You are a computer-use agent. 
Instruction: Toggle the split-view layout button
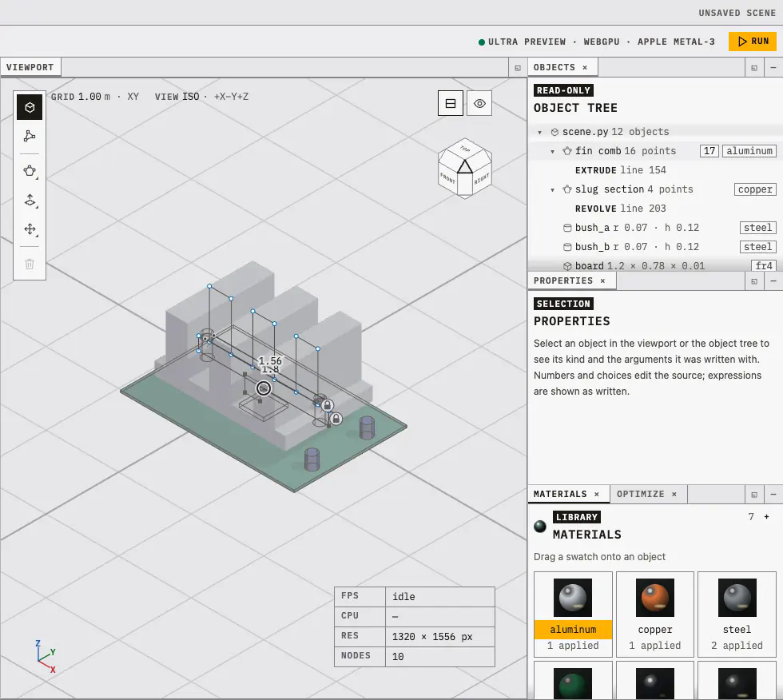[451, 103]
